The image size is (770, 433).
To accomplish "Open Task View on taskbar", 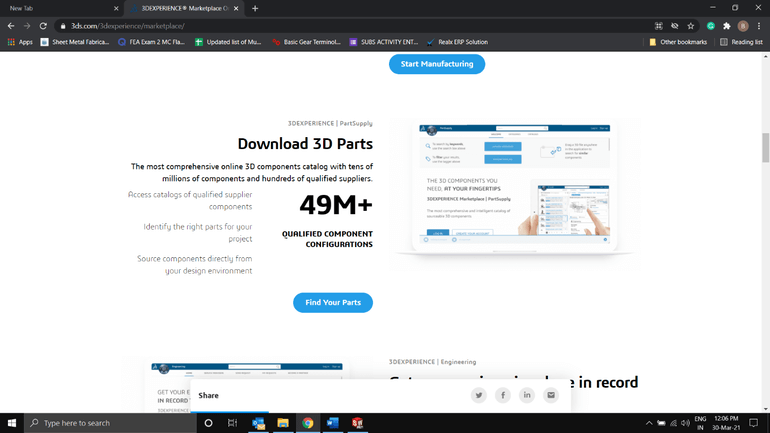I will pyautogui.click(x=232, y=423).
